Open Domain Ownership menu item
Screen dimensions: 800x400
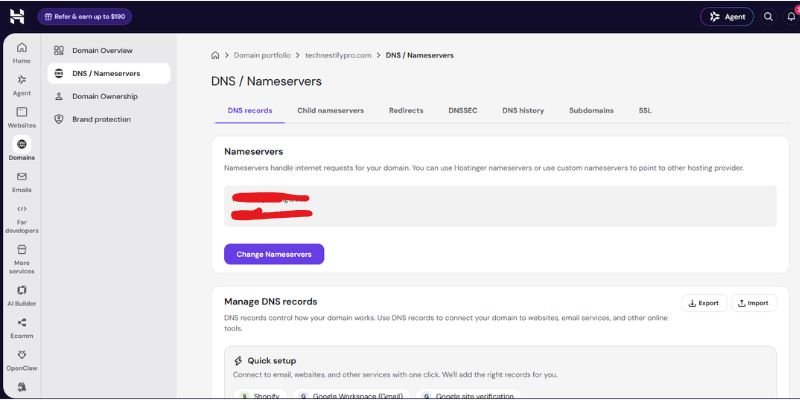pyautogui.click(x=109, y=96)
